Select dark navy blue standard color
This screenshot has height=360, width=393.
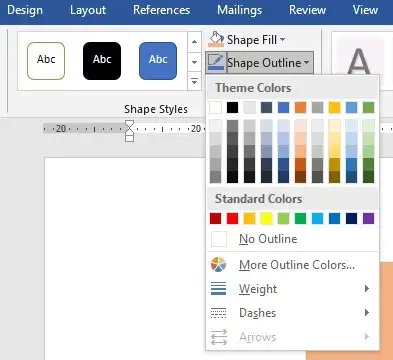[x=351, y=219]
